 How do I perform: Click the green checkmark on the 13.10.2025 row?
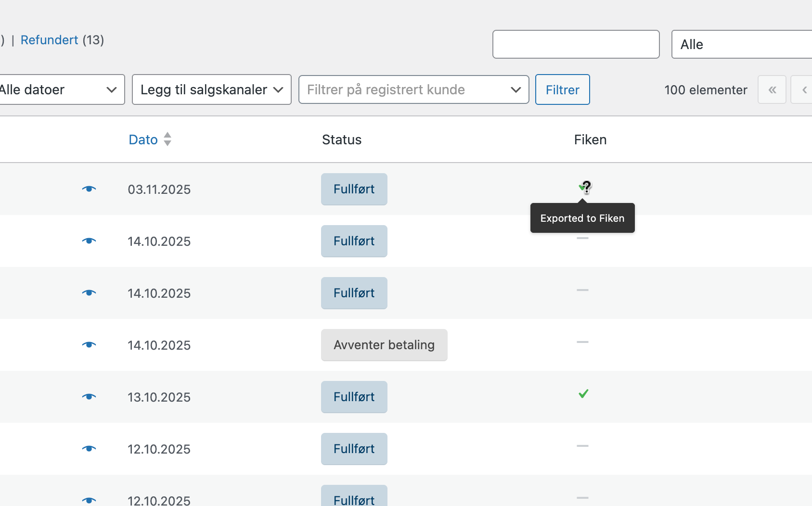pos(583,394)
